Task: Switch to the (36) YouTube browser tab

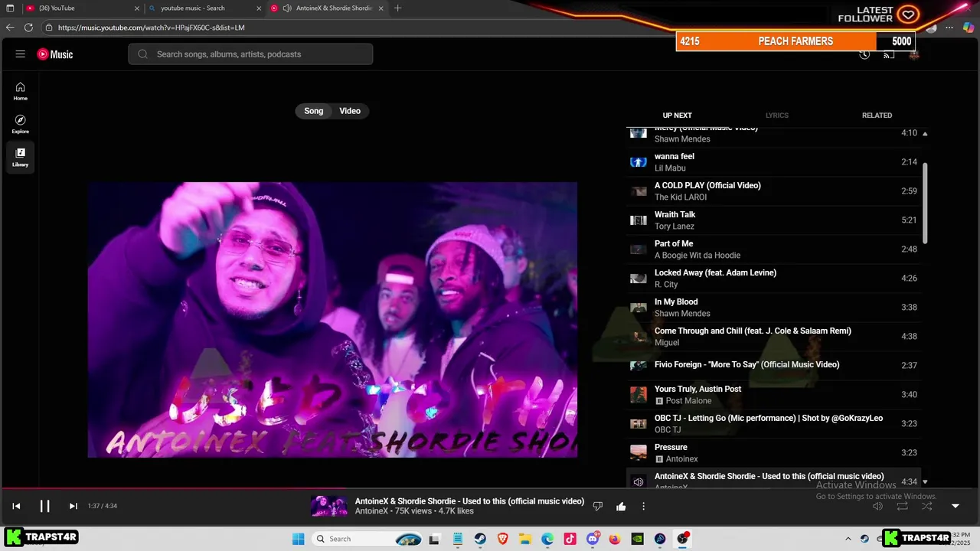Action: [80, 8]
